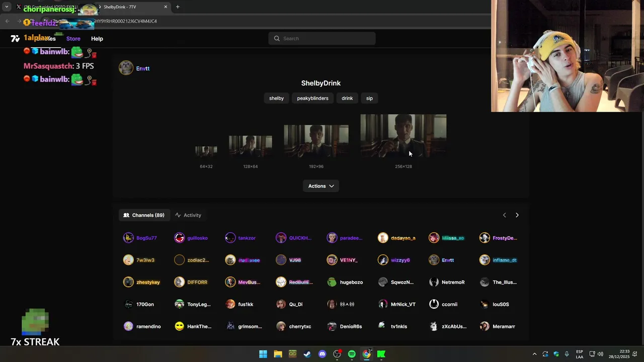Select the sip tag
Image resolution: width=644 pixels, height=362 pixels.
click(369, 98)
